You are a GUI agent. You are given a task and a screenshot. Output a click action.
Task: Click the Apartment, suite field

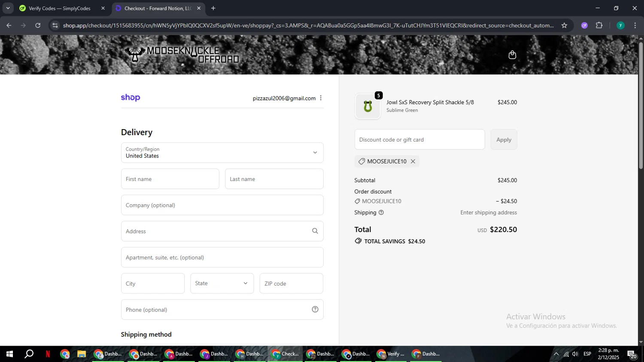(x=222, y=257)
